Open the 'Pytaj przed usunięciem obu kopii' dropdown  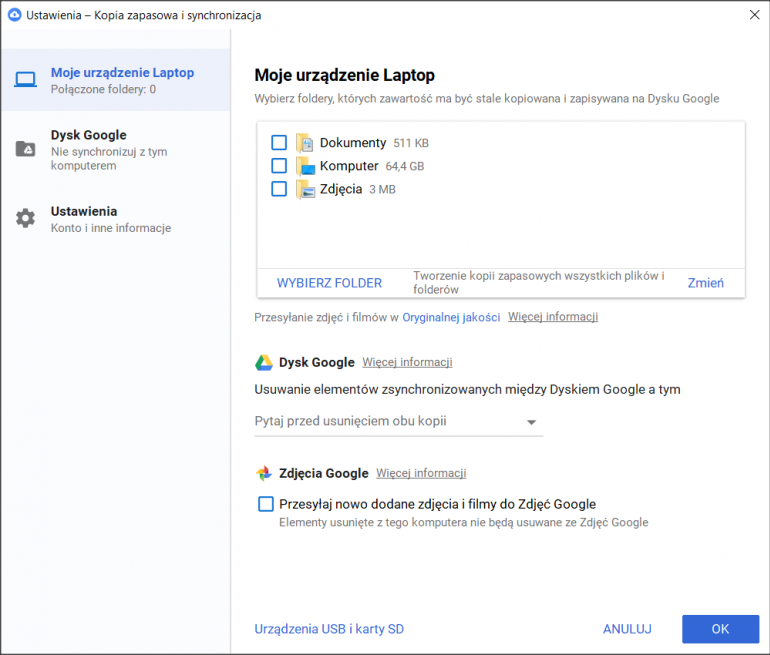coord(398,422)
